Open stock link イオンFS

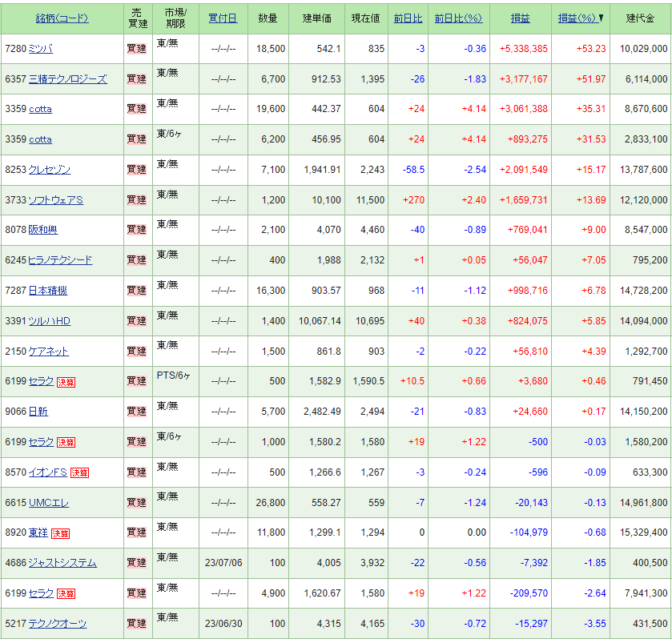pos(48,472)
